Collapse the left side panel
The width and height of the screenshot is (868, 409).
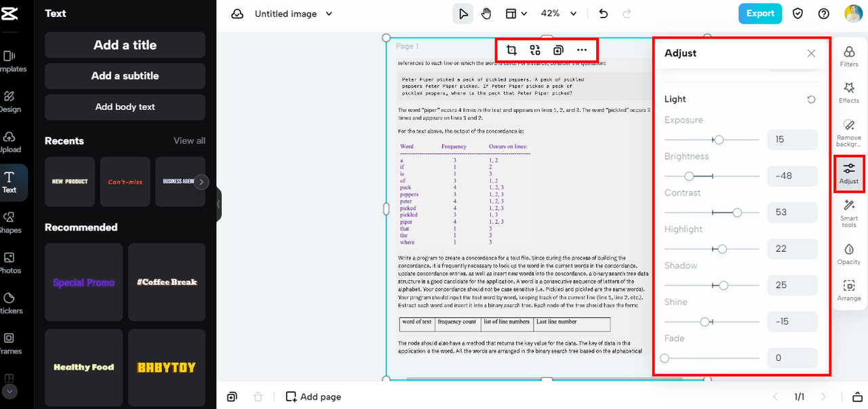(x=218, y=204)
